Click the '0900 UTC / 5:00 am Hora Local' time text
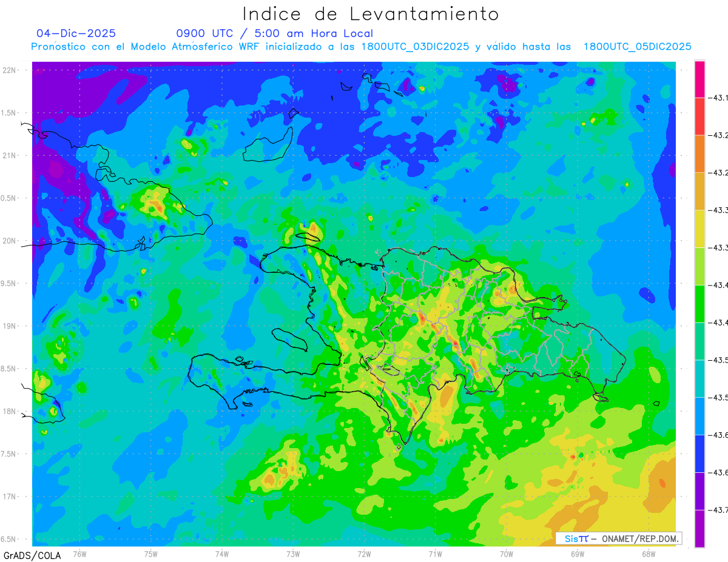The image size is (728, 562). [274, 33]
